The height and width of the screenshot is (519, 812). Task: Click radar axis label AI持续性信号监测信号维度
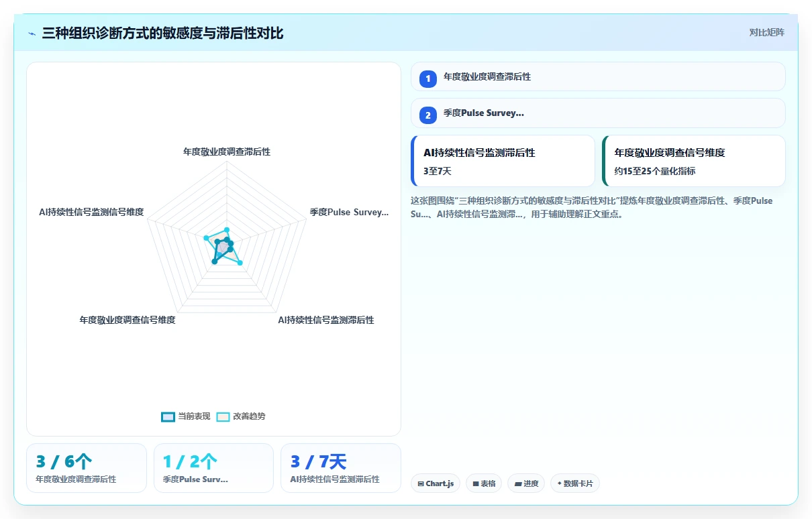point(91,212)
